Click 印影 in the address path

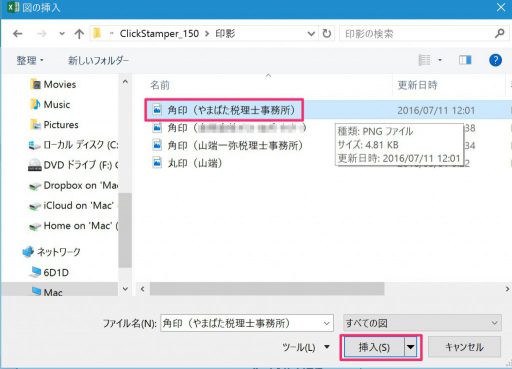225,34
